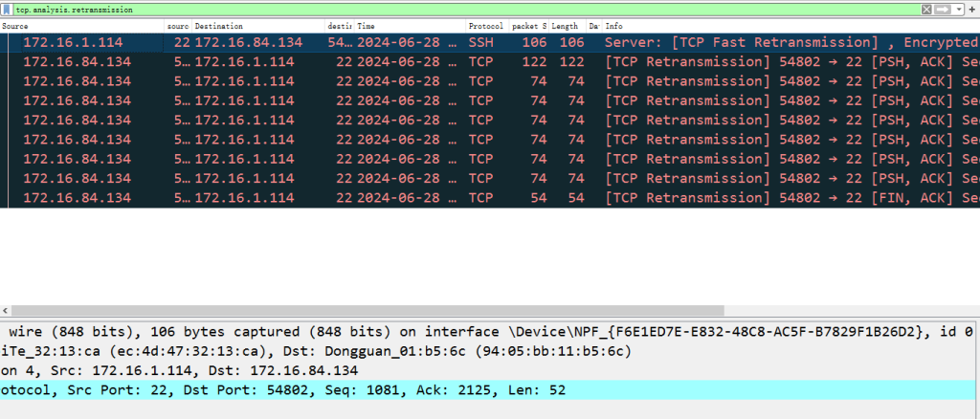Select the frame line with 106 bytes captured
This screenshot has height=419, width=980.
[x=479, y=332]
